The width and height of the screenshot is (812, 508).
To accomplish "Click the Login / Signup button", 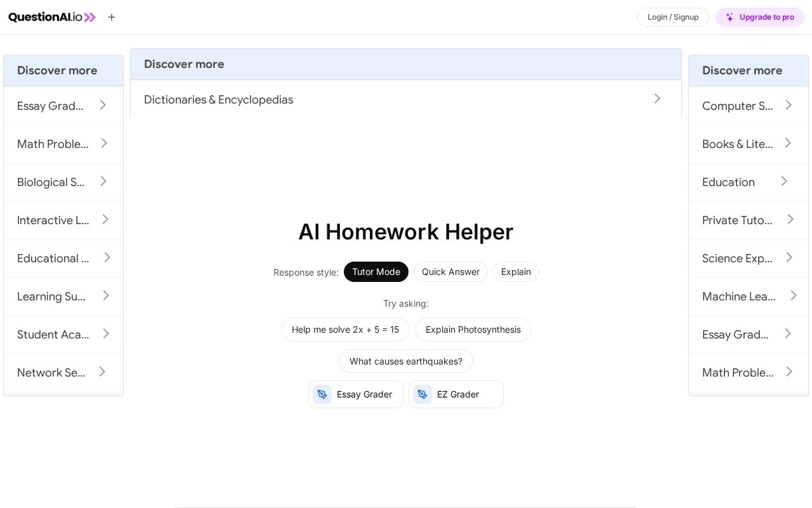I will tap(673, 17).
